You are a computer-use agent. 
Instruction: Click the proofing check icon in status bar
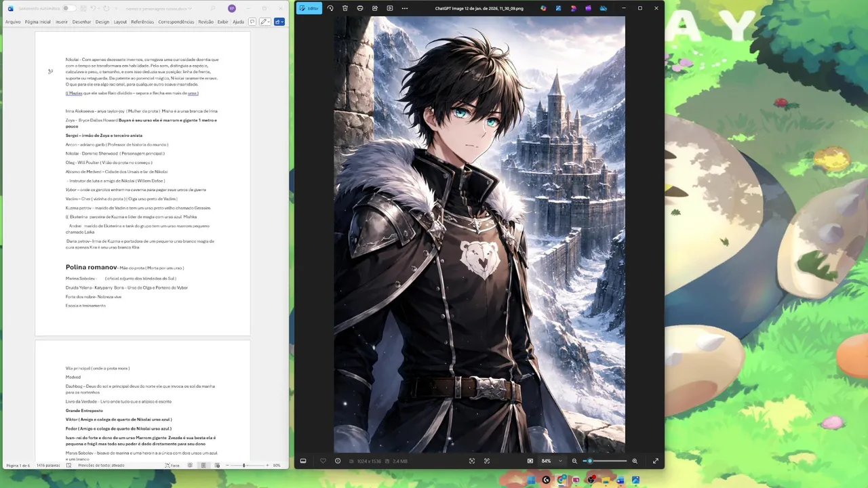68,466
